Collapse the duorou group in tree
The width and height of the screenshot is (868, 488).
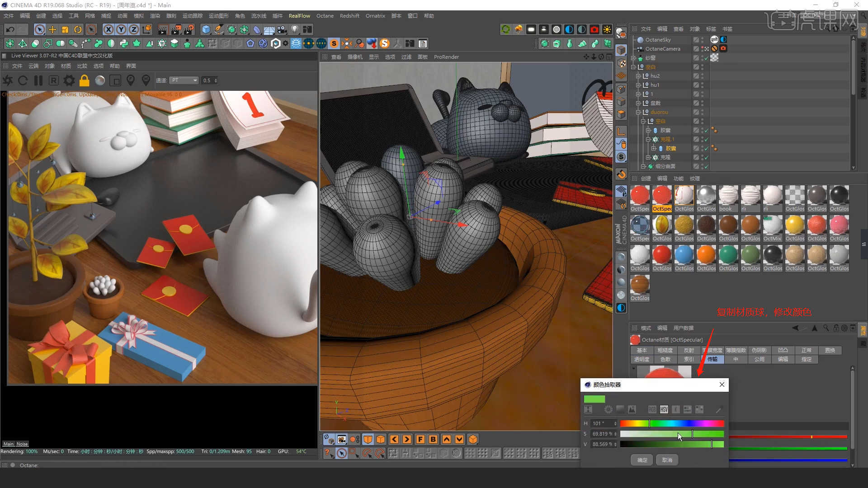pyautogui.click(x=638, y=112)
